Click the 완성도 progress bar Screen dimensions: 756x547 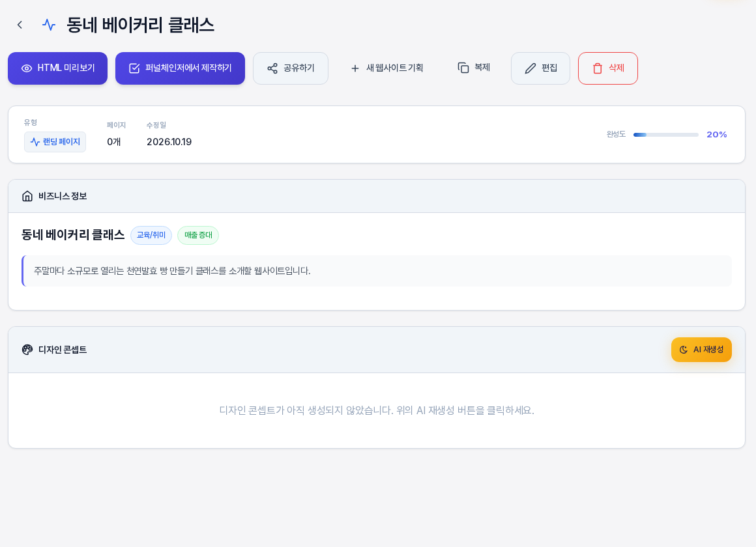(x=666, y=135)
